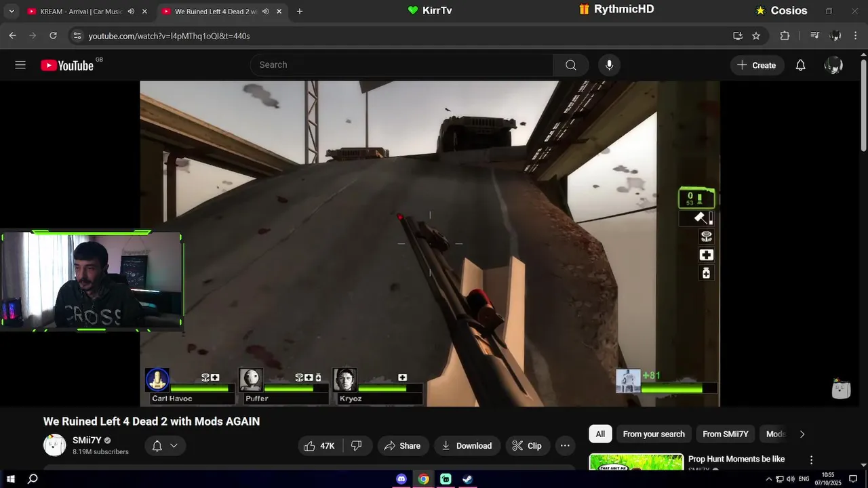Share this video
This screenshot has height=488, width=868.
click(x=403, y=446)
